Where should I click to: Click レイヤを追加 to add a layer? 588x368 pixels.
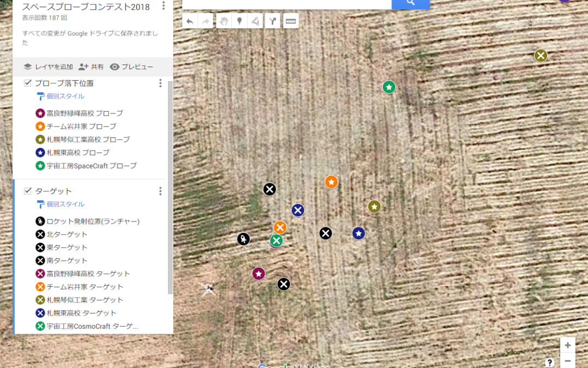point(48,67)
